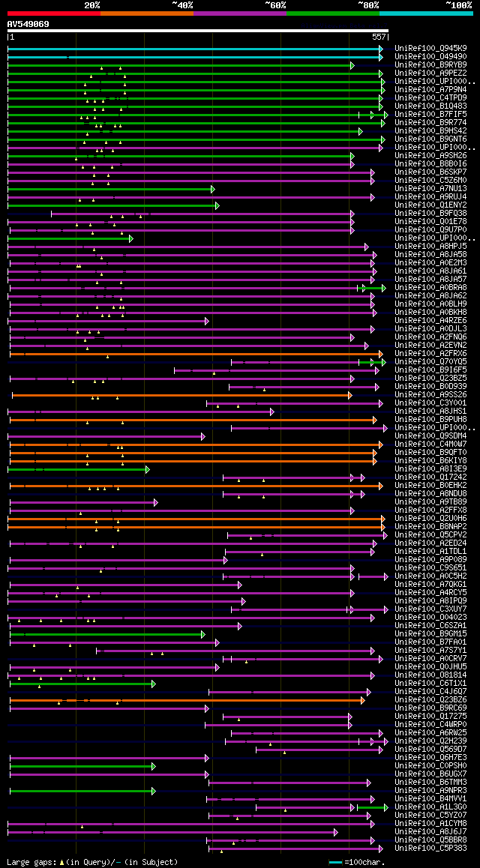The image size is (480, 868).
Task: Select the UniRef100_C3Y001 label
Action: pyautogui.click(x=430, y=403)
